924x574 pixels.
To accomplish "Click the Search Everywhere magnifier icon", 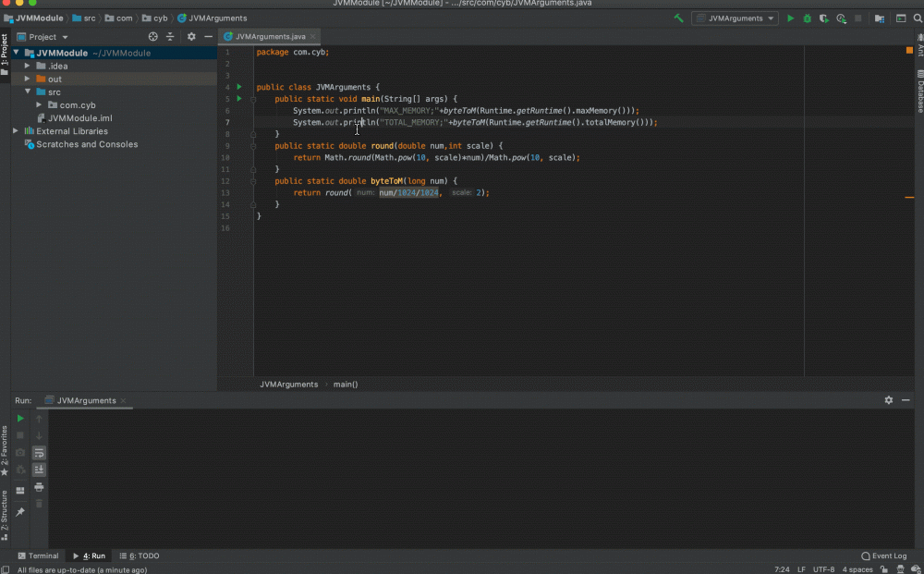I will 916,18.
